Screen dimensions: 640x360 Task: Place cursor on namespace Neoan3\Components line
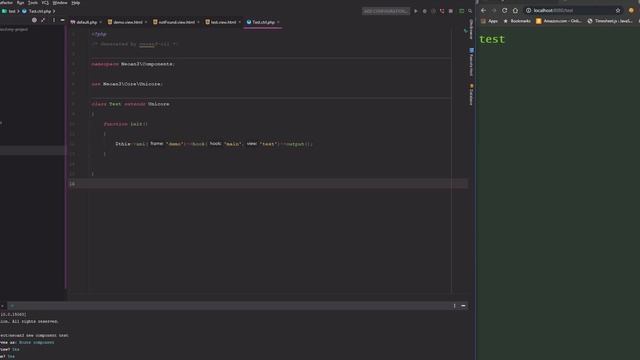point(133,64)
